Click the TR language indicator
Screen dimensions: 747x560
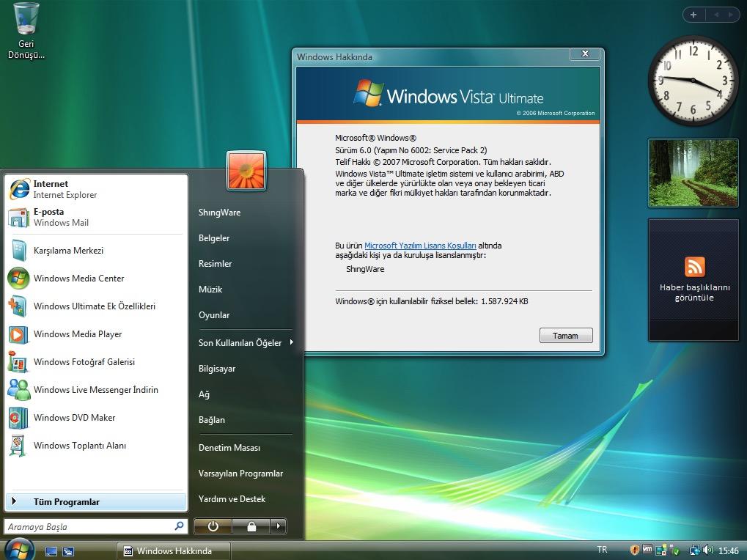602,550
